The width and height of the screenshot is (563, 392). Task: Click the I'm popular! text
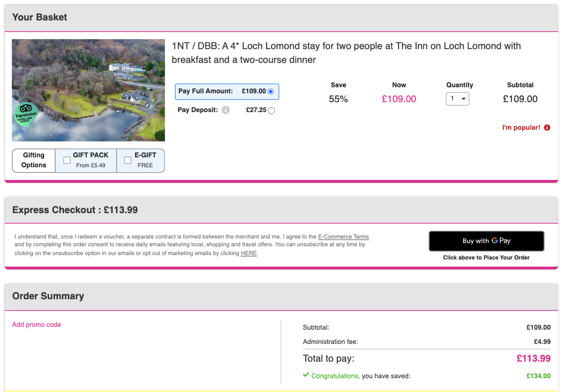pyautogui.click(x=520, y=128)
